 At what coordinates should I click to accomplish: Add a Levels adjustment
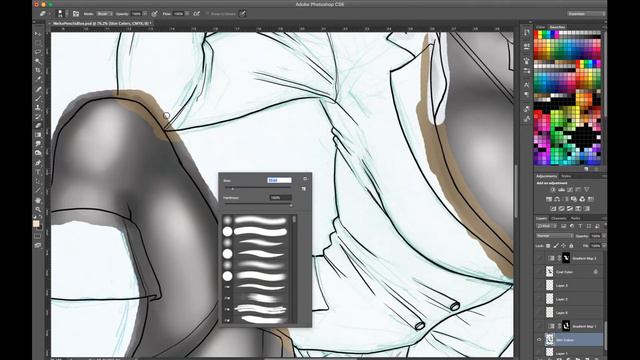(x=562, y=190)
